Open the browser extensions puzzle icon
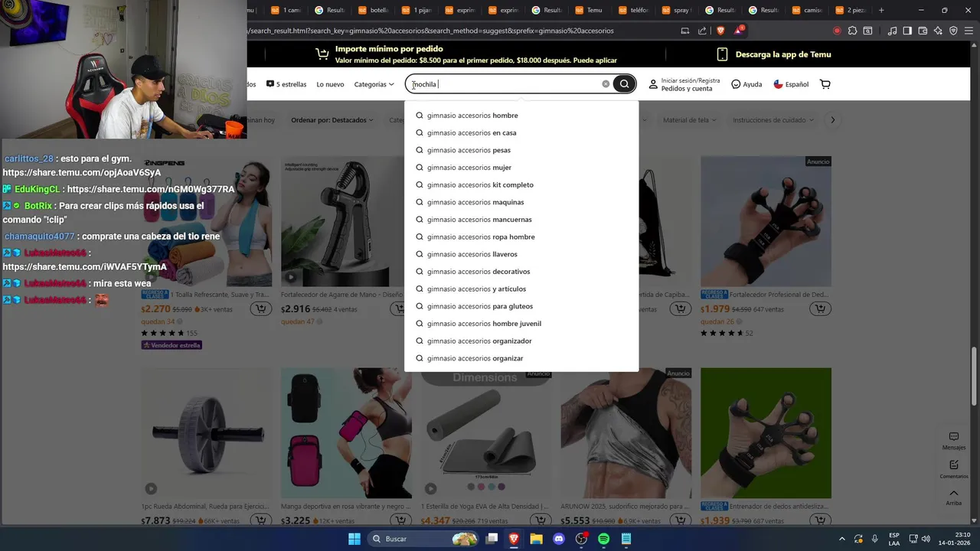This screenshot has height=551, width=980. [x=851, y=31]
